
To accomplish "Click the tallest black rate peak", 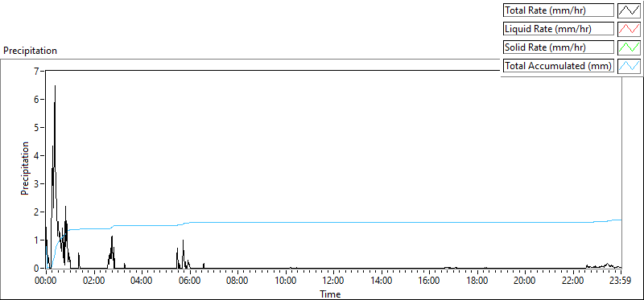I will click(x=55, y=86).
